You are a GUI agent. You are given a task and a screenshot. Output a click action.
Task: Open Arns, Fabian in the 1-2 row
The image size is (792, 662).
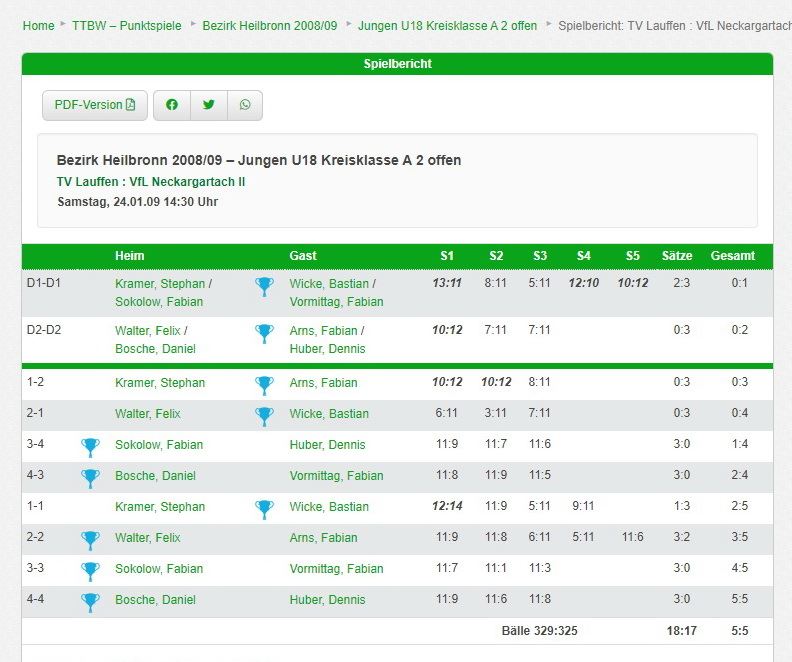(x=323, y=383)
